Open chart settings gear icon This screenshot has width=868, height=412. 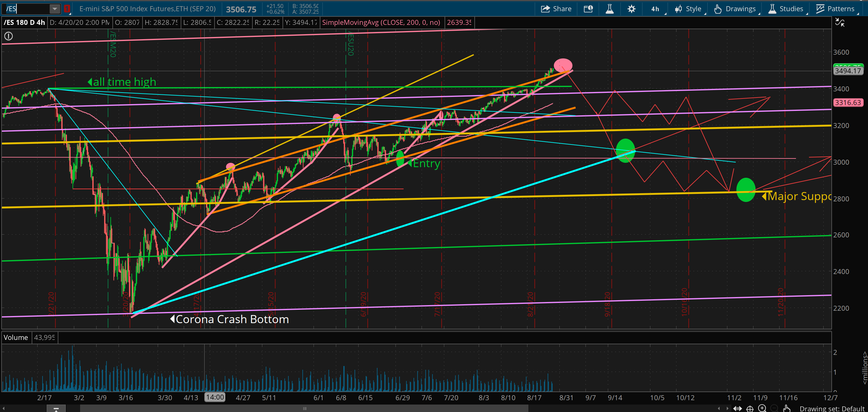[631, 9]
